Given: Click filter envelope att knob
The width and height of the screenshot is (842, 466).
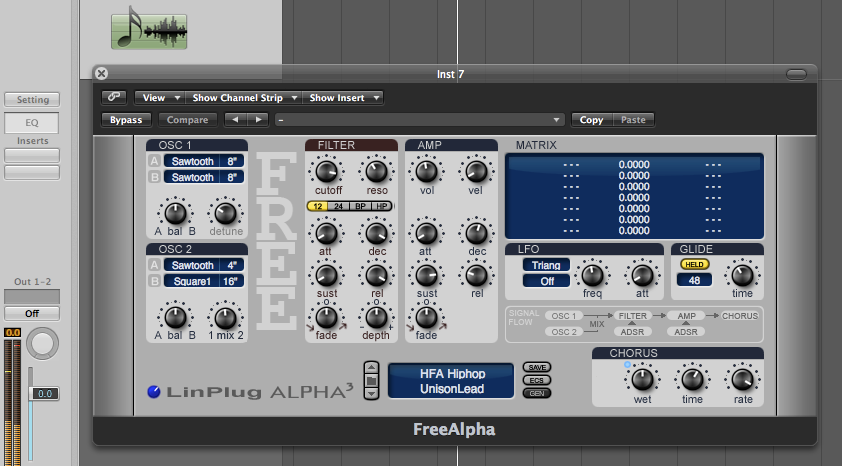Looking at the screenshot, I should (326, 234).
